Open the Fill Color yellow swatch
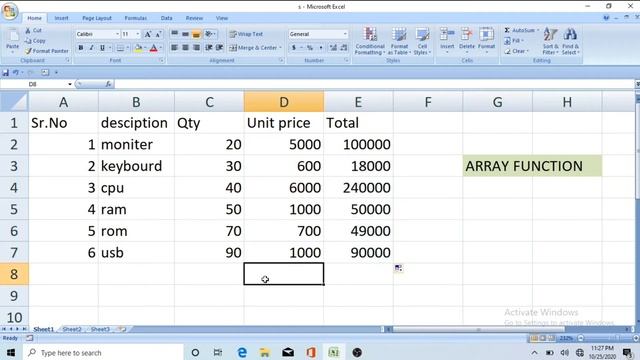The width and height of the screenshot is (640, 360). 138,48
